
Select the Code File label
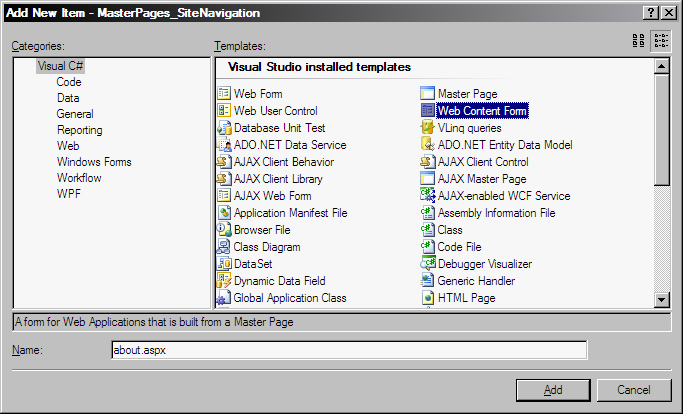(x=460, y=247)
